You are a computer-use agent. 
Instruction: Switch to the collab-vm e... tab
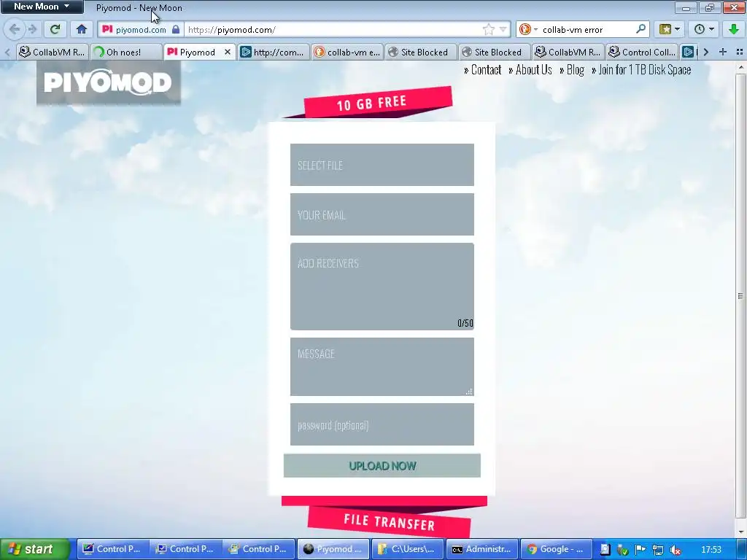[347, 52]
